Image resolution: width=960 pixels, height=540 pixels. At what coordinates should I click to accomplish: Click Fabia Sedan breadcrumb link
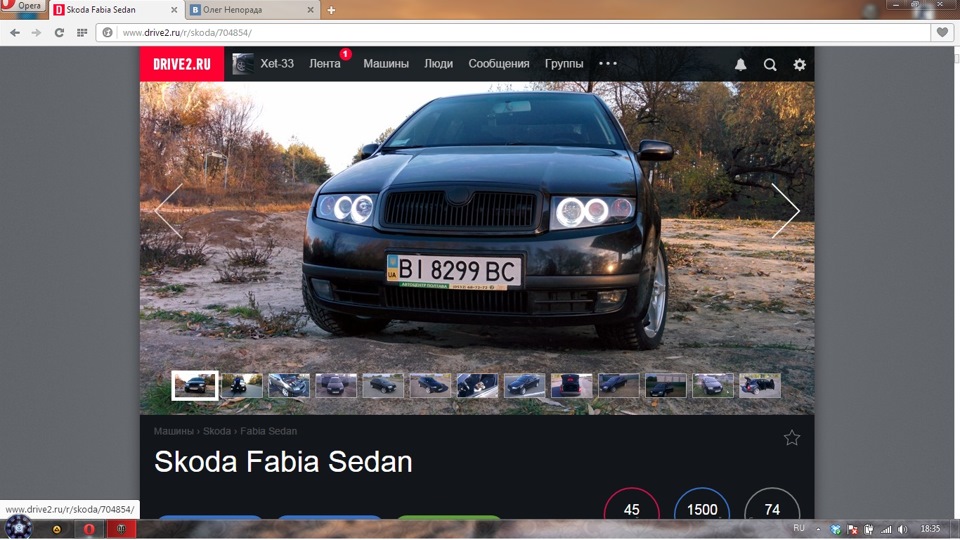tap(268, 431)
